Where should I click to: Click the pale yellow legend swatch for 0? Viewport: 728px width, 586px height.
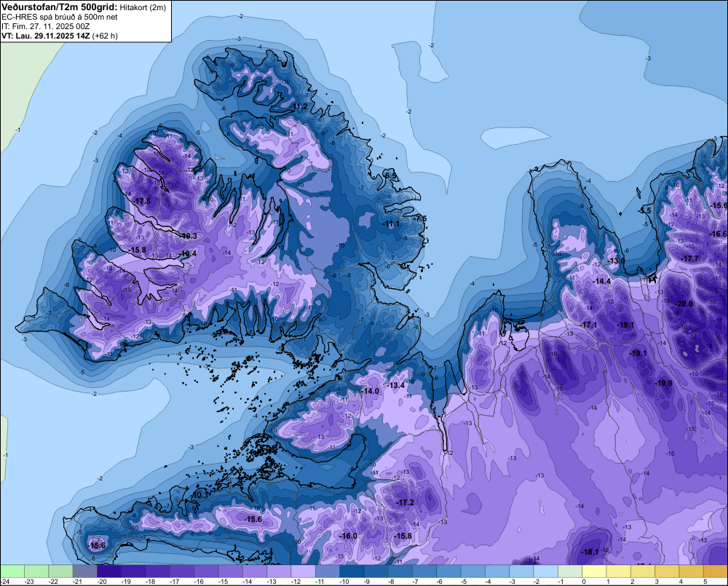[x=594, y=571]
